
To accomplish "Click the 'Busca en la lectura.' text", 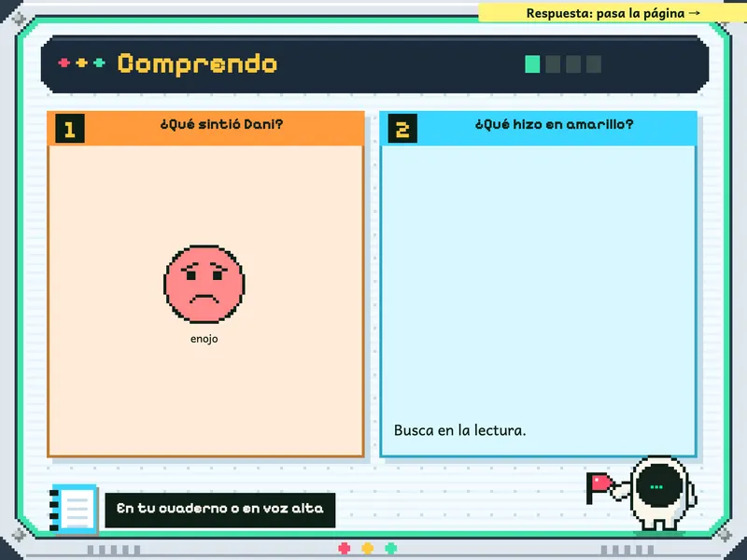I will [x=459, y=430].
